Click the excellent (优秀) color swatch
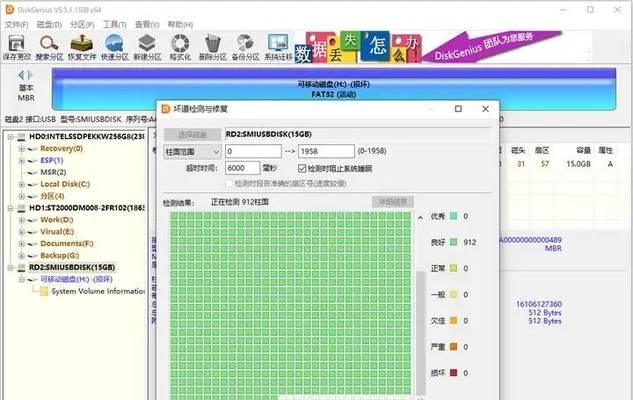 pos(453,216)
